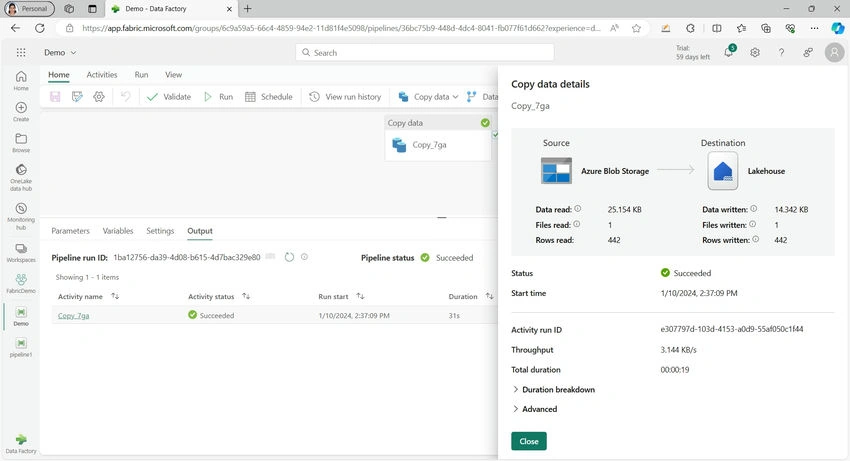Open the Variables tab
850x461 pixels.
tap(118, 231)
